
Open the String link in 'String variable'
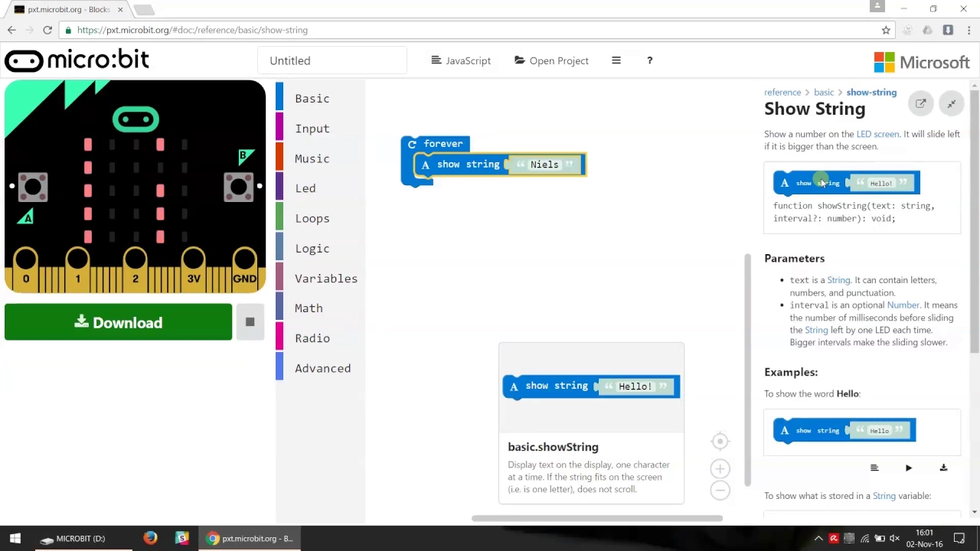[884, 496]
